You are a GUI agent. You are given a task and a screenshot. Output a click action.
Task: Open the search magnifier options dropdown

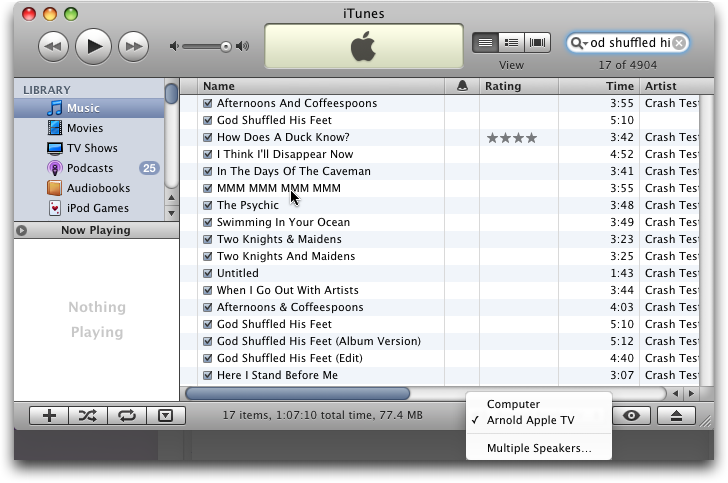point(578,43)
